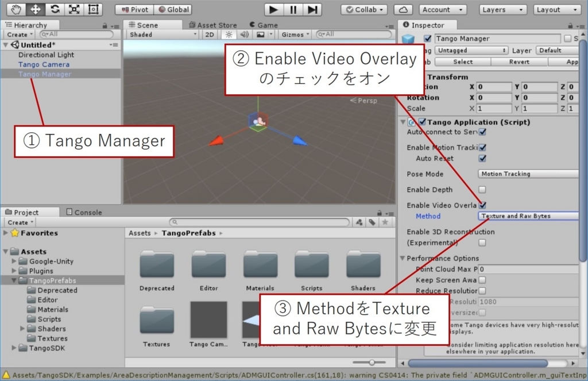
Task: Open the Untagged tag dropdown
Action: pyautogui.click(x=472, y=51)
